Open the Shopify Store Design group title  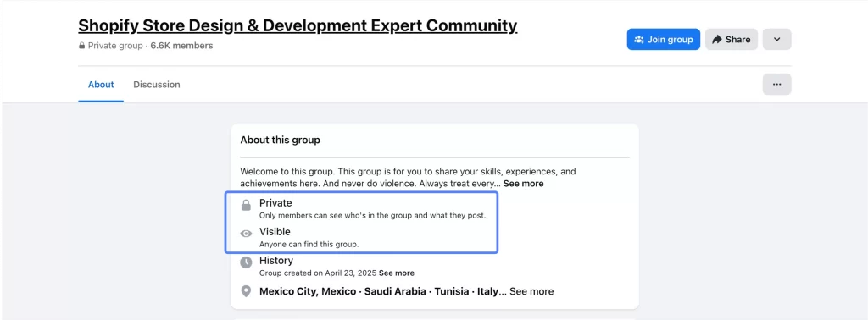tap(298, 25)
